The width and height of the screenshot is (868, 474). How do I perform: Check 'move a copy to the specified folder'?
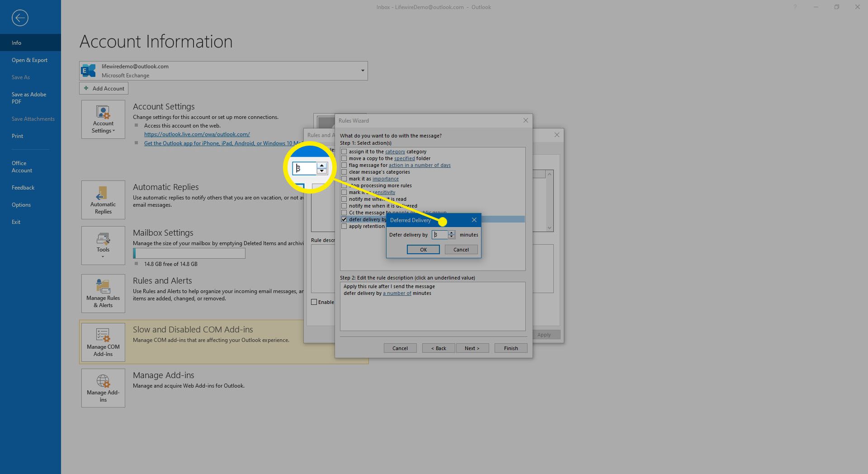[x=344, y=158]
